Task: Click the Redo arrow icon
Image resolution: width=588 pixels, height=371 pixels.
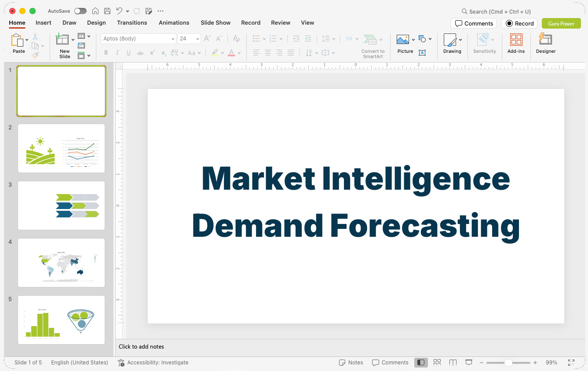Action: [137, 11]
